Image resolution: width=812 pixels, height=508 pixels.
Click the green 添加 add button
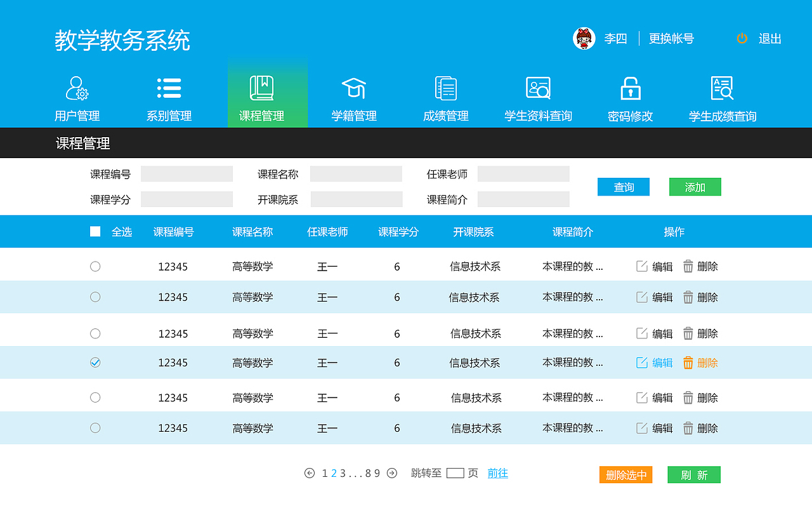695,186
